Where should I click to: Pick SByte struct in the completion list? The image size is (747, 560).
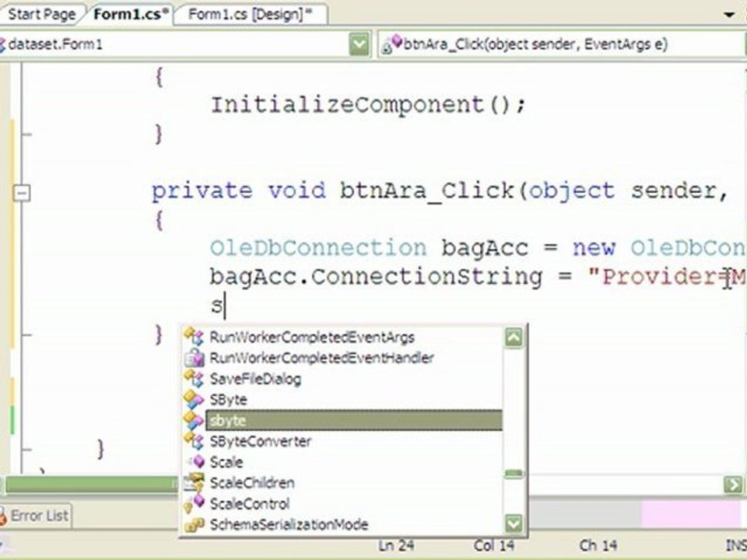(x=229, y=400)
